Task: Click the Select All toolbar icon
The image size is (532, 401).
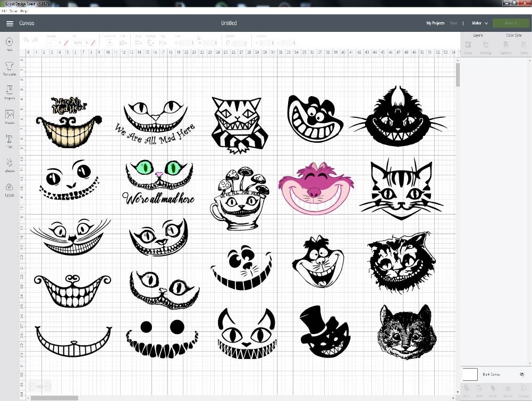Action: click(109, 42)
